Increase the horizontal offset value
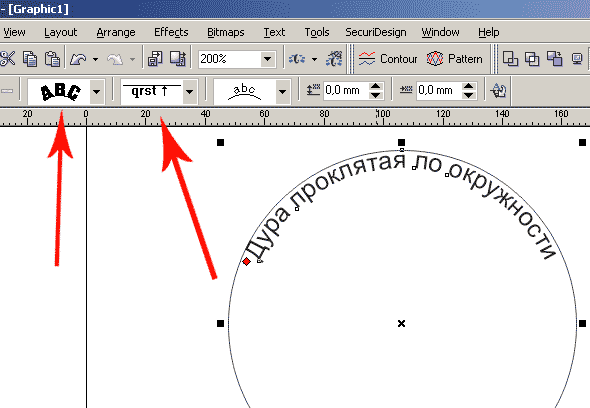The width and height of the screenshot is (590, 408). coord(468,86)
